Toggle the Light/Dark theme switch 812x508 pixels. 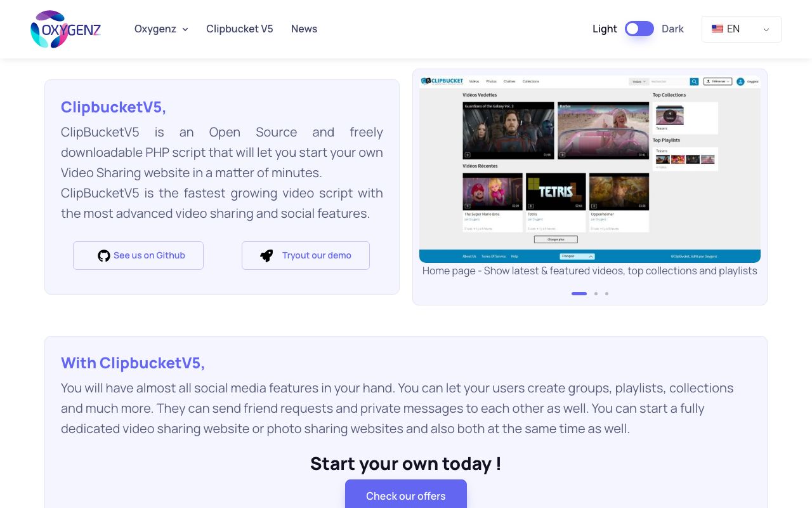click(x=639, y=29)
